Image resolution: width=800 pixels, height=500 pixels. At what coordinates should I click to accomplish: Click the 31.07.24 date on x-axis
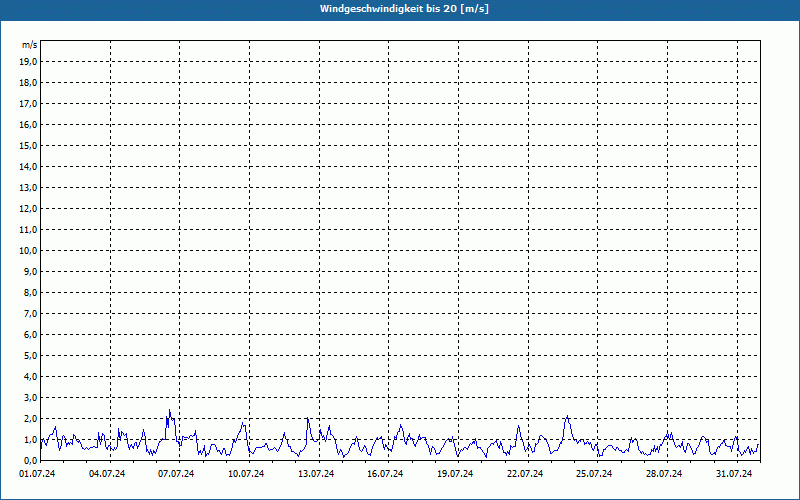[734, 474]
